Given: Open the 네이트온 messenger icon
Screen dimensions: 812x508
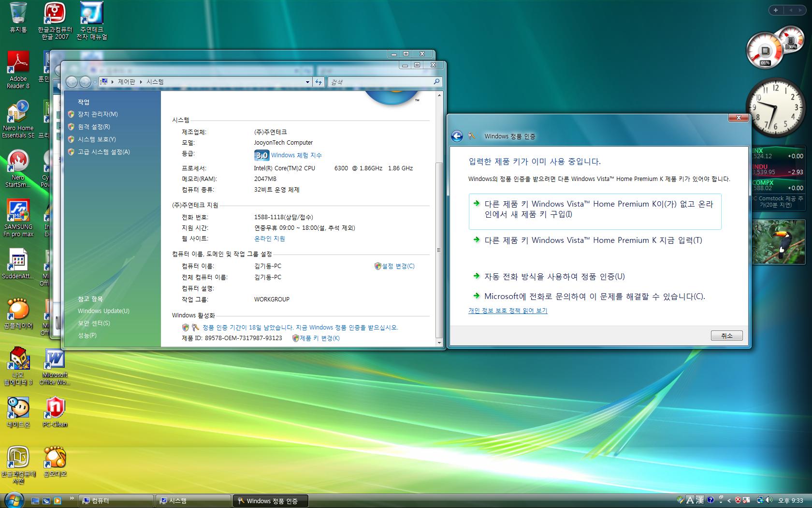Looking at the screenshot, I should pos(18,412).
